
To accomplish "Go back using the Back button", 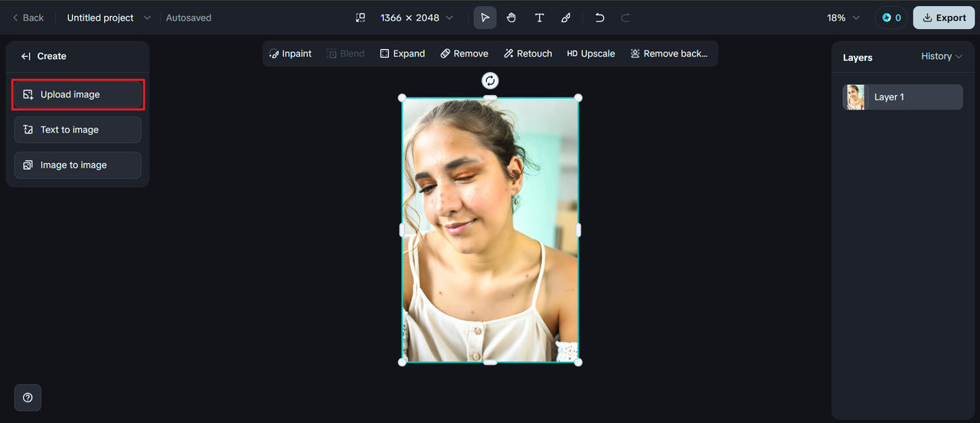I will click(28, 18).
